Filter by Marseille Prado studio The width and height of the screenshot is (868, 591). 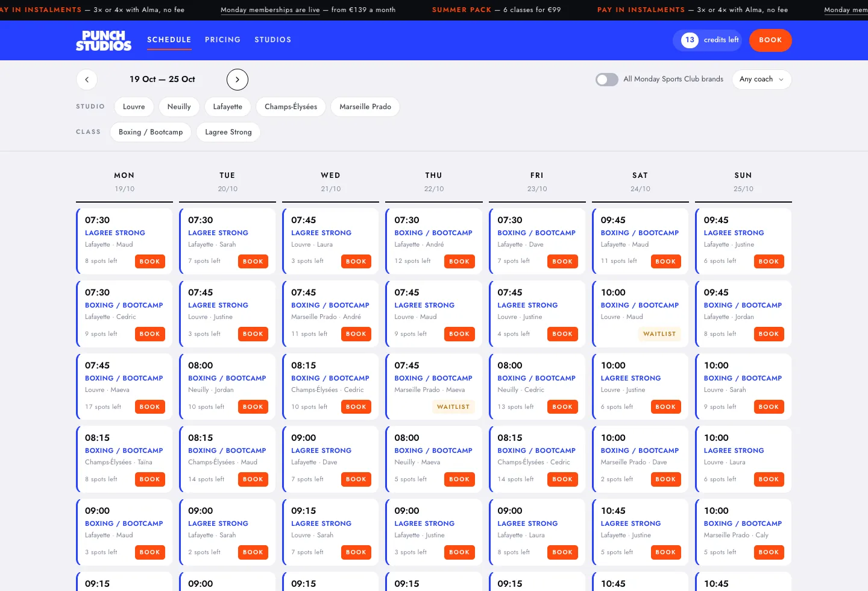365,107
